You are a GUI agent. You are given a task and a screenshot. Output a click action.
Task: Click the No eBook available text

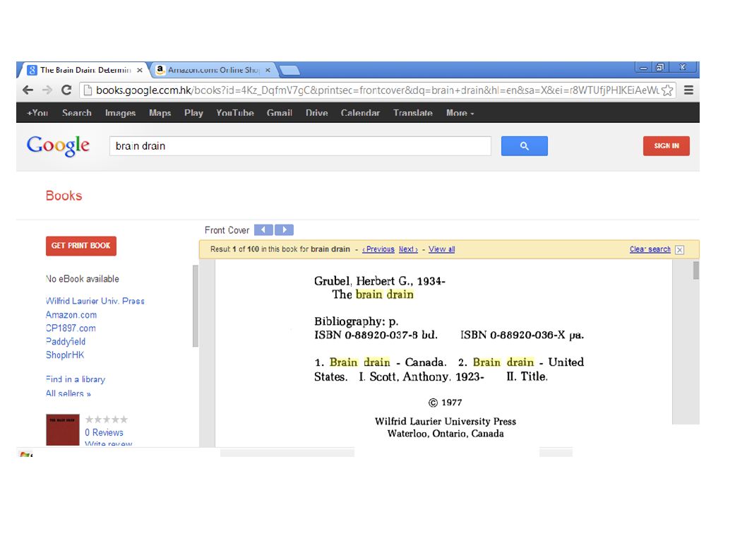coord(83,279)
